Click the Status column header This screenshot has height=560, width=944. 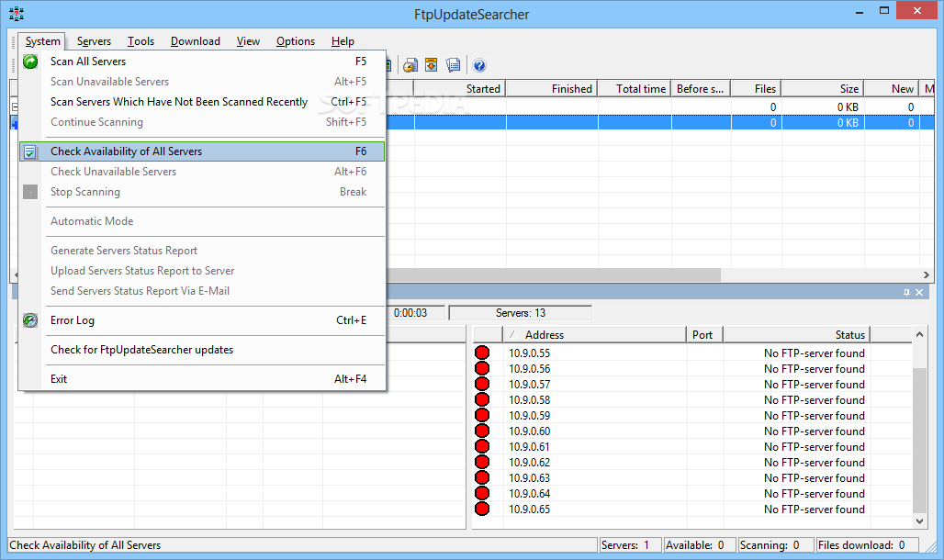796,334
